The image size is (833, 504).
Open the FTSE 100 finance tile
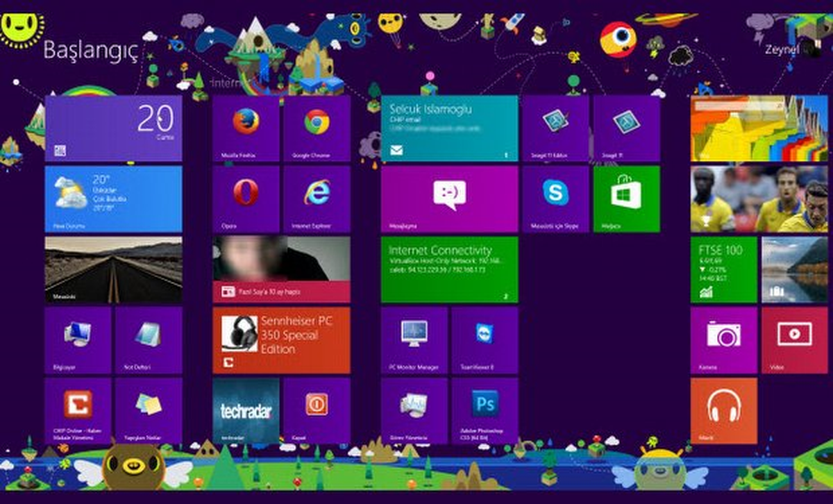(723, 270)
